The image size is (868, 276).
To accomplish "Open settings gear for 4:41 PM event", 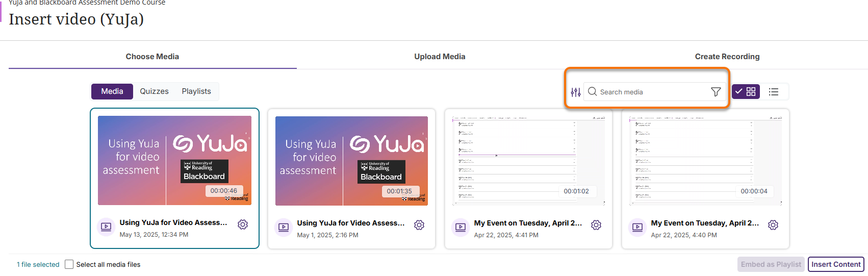I will [596, 225].
